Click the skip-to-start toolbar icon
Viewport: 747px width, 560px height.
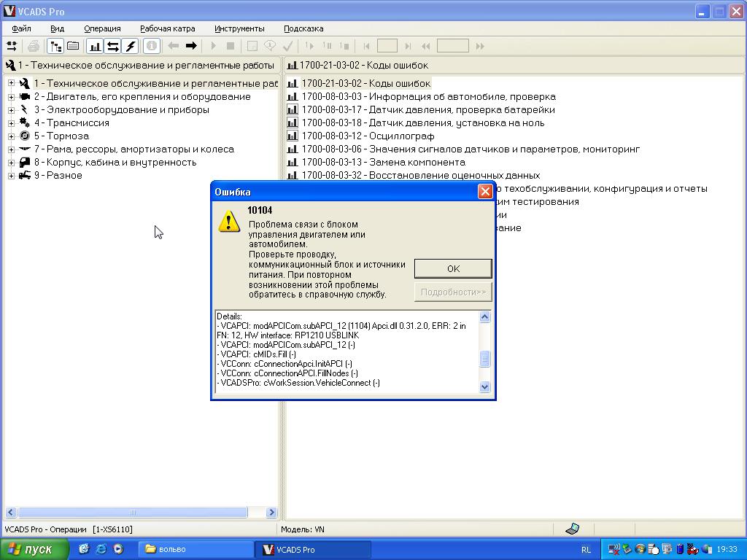366,46
